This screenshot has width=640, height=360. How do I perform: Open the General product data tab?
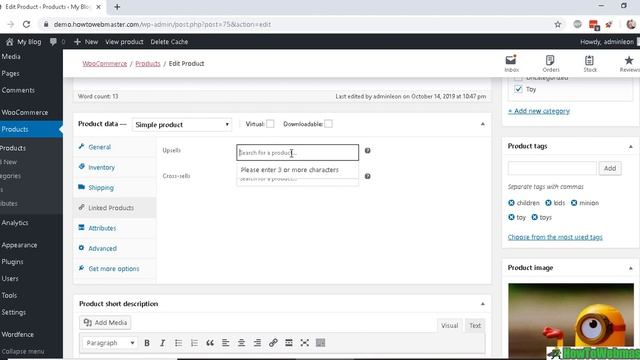pyautogui.click(x=115, y=147)
